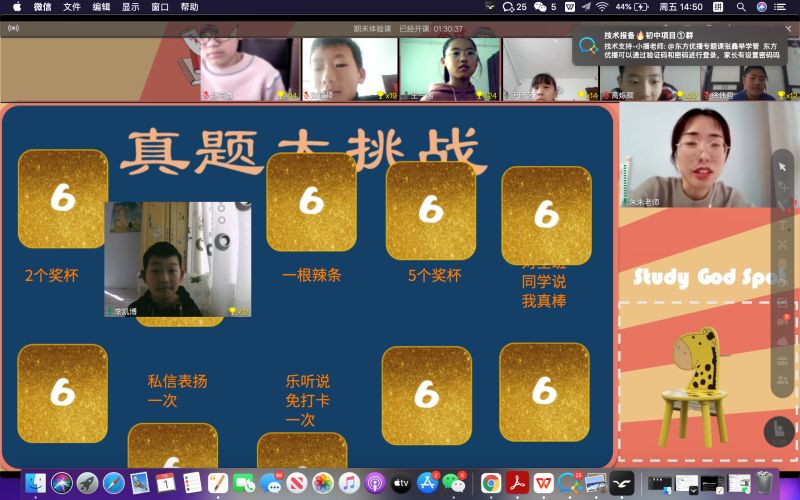Click the 一根辣条 reward text
This screenshot has width=800, height=500.
(x=311, y=276)
